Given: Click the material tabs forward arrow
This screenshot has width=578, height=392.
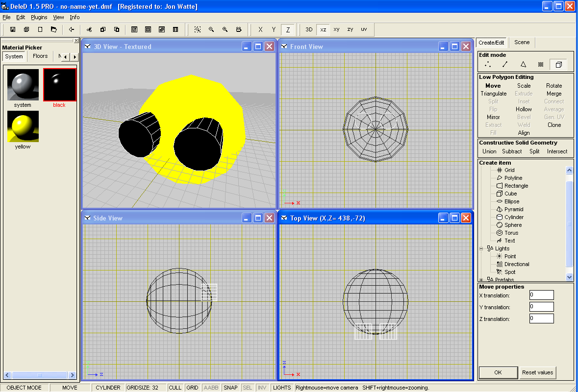Looking at the screenshot, I should tap(74, 56).
